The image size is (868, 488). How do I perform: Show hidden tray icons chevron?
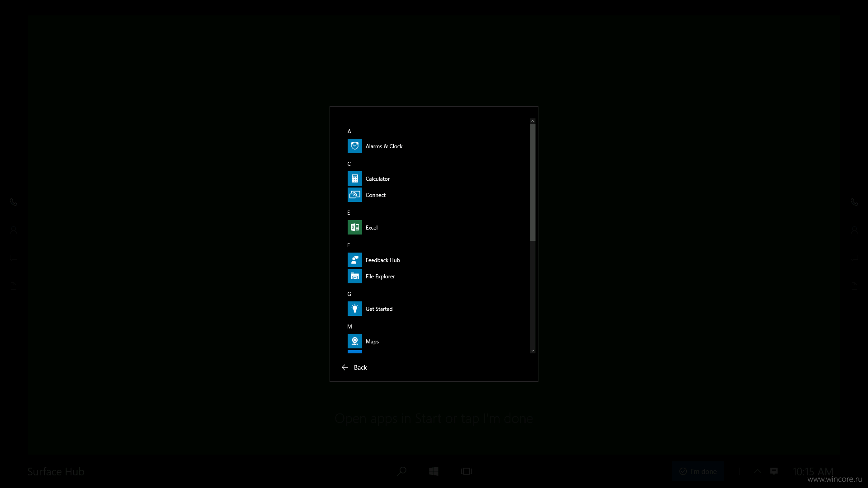tap(758, 471)
